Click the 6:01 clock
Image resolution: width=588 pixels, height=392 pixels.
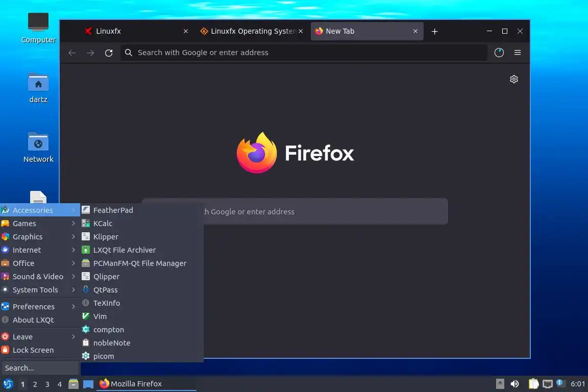578,384
